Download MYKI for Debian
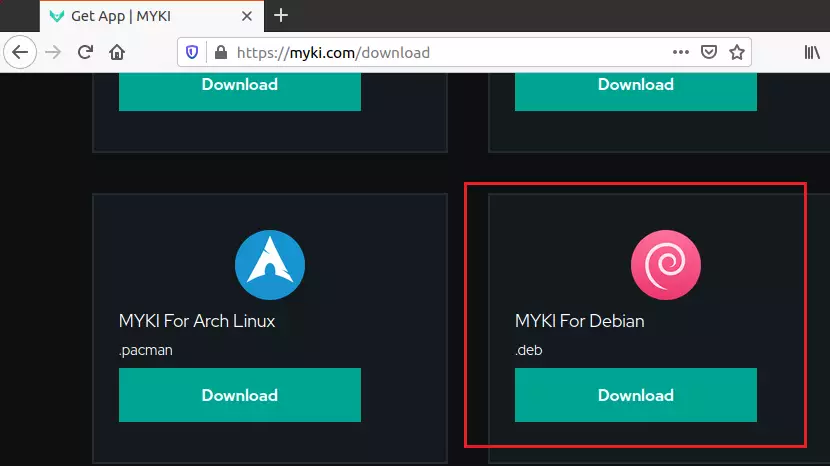The image size is (830, 466). [636, 395]
